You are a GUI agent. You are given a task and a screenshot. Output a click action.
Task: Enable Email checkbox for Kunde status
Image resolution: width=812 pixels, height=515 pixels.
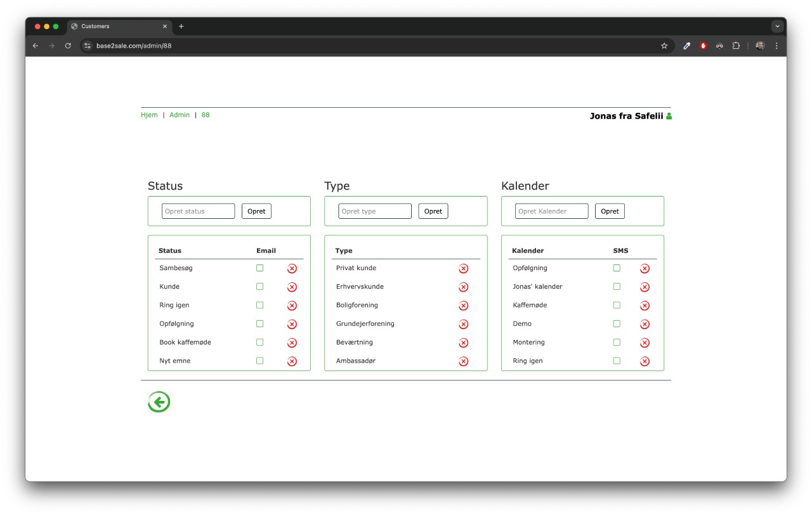(x=259, y=287)
